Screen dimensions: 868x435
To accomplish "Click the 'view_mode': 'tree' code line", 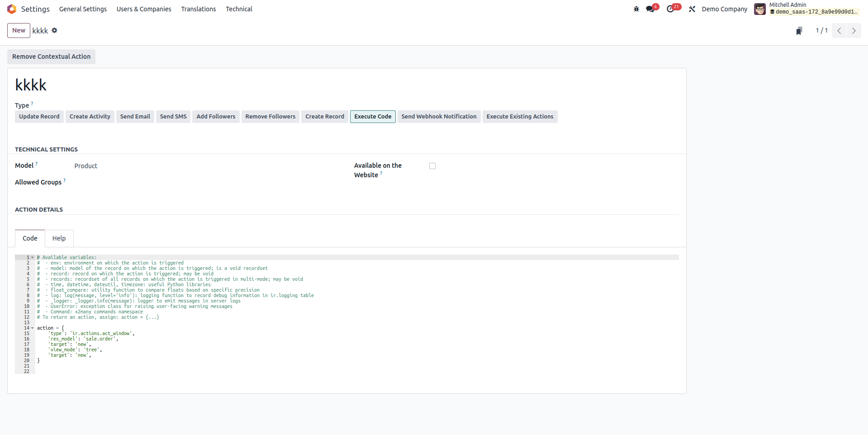I will coord(75,350).
